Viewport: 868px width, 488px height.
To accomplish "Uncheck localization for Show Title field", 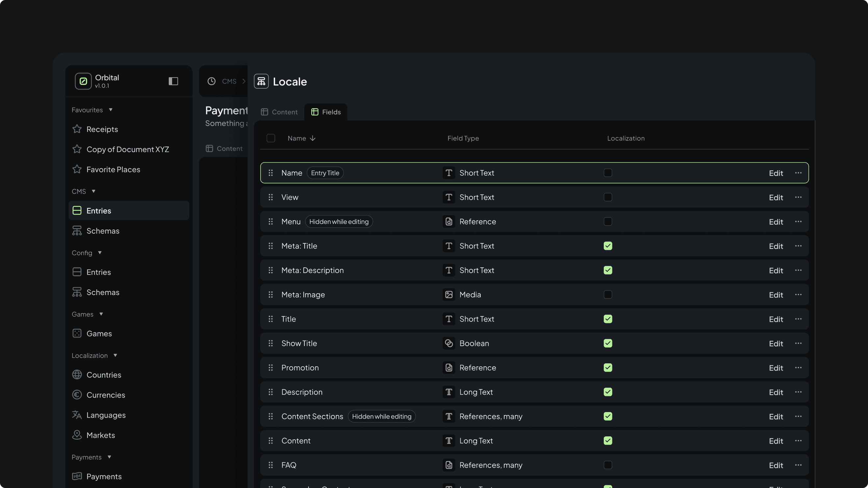I will [x=608, y=343].
